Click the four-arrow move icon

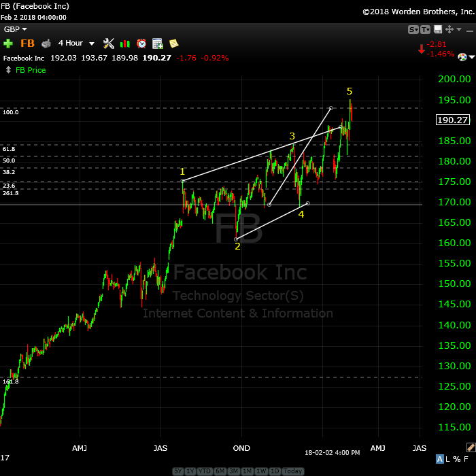point(449,29)
